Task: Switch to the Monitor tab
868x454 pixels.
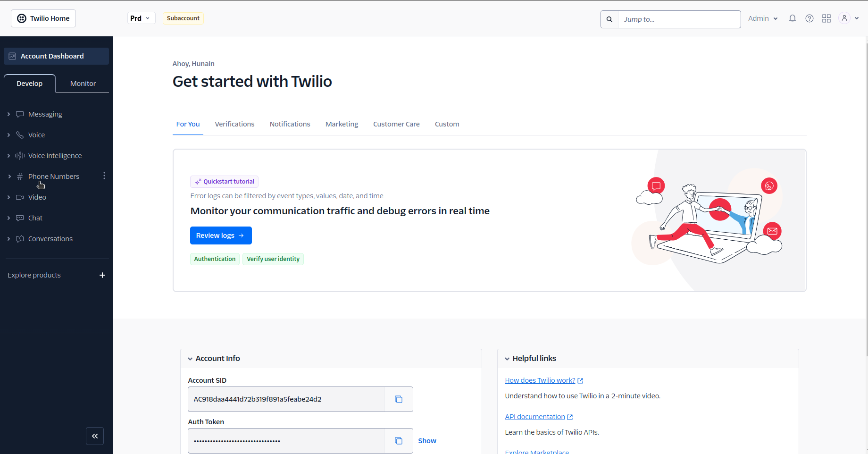Action: (83, 84)
